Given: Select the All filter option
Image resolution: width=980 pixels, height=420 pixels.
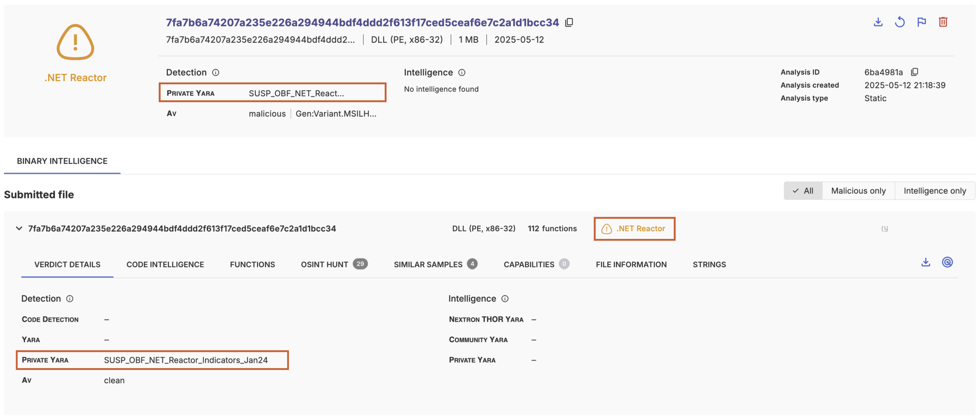Looking at the screenshot, I should 803,190.
